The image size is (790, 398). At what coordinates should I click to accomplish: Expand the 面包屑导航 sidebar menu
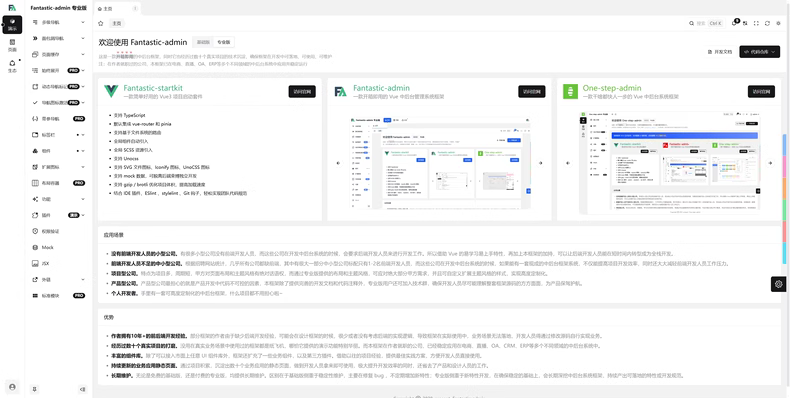[58, 38]
